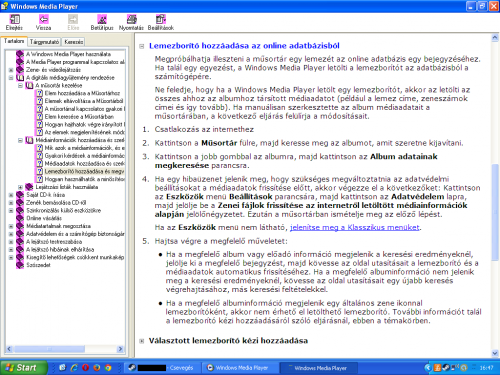Click book icon beside 'Online vásárlás'
500x375 pixels.
pyautogui.click(x=20, y=218)
